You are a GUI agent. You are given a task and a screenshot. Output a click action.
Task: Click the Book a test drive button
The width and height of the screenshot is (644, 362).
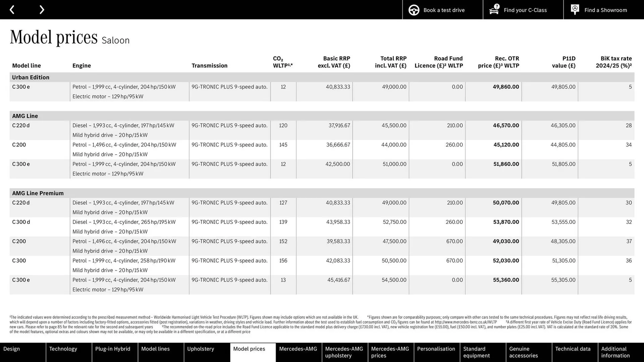click(x=443, y=10)
